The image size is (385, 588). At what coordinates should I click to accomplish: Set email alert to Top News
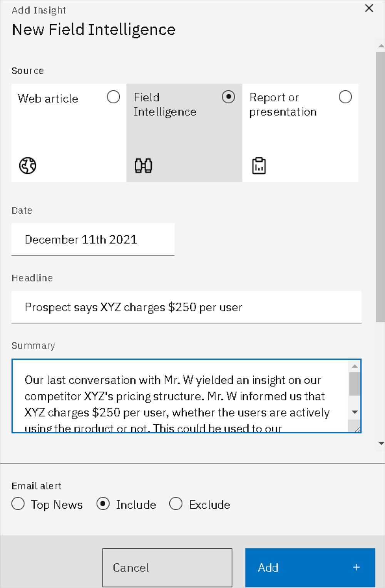click(x=18, y=504)
